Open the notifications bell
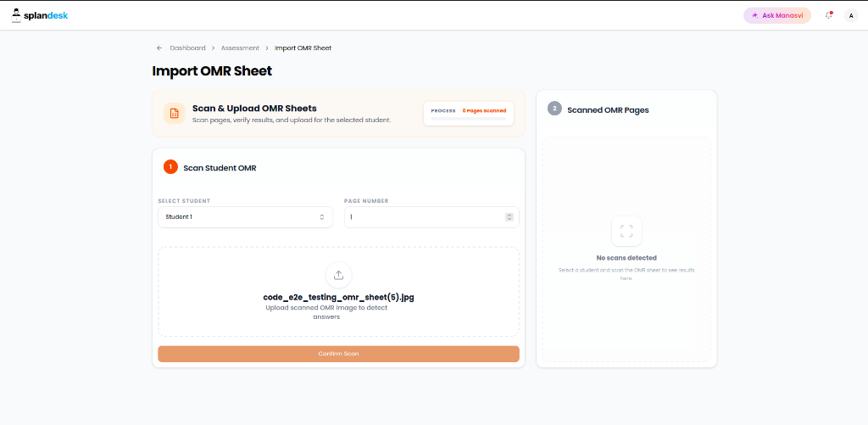 (829, 15)
